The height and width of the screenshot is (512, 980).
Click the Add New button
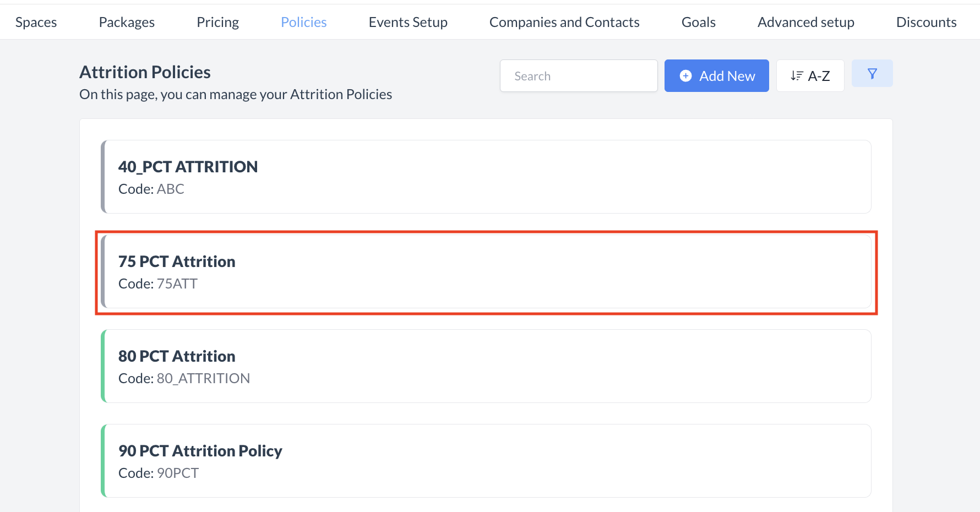click(x=716, y=75)
